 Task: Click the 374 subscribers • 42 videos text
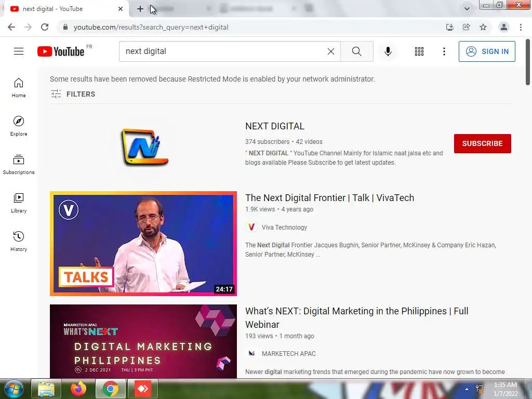[x=284, y=142]
